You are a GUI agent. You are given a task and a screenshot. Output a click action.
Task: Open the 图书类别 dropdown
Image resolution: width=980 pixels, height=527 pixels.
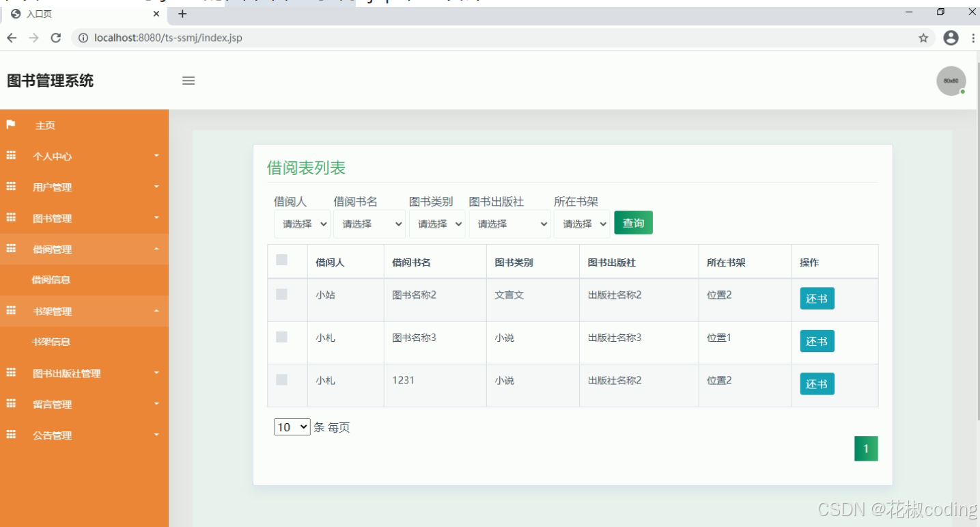point(437,223)
